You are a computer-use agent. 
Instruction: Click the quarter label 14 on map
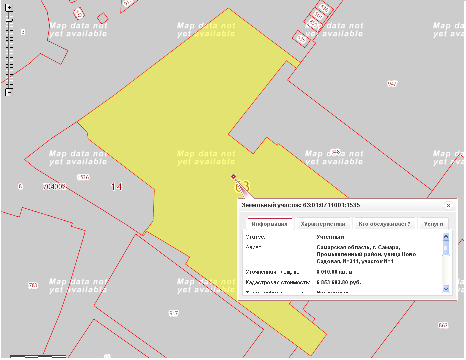tap(116, 187)
